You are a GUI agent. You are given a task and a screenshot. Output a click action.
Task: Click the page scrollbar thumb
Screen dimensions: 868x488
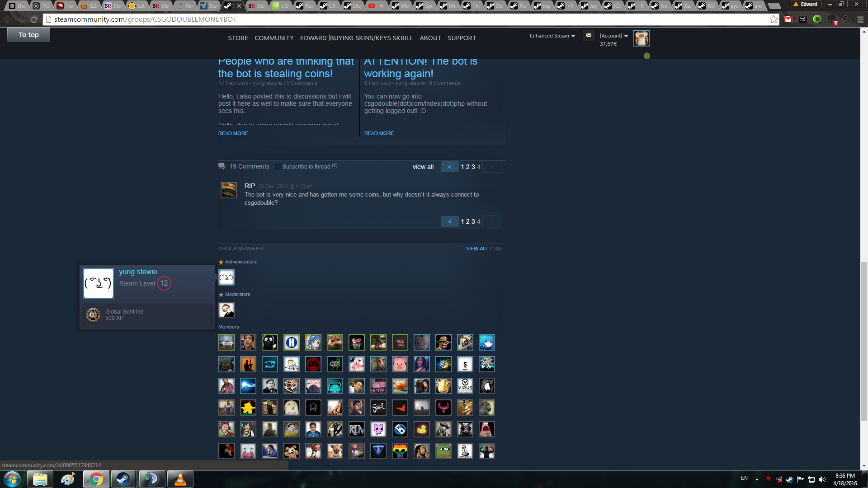[x=864, y=341]
